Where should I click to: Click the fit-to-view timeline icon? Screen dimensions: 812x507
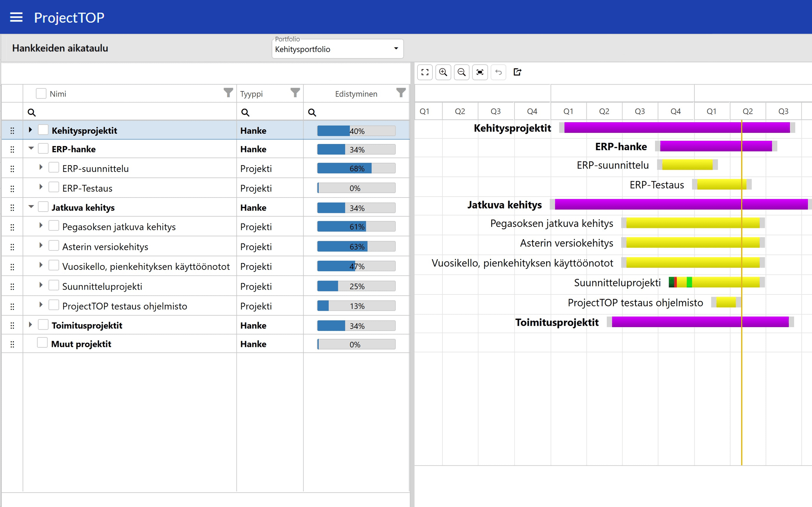coord(480,72)
